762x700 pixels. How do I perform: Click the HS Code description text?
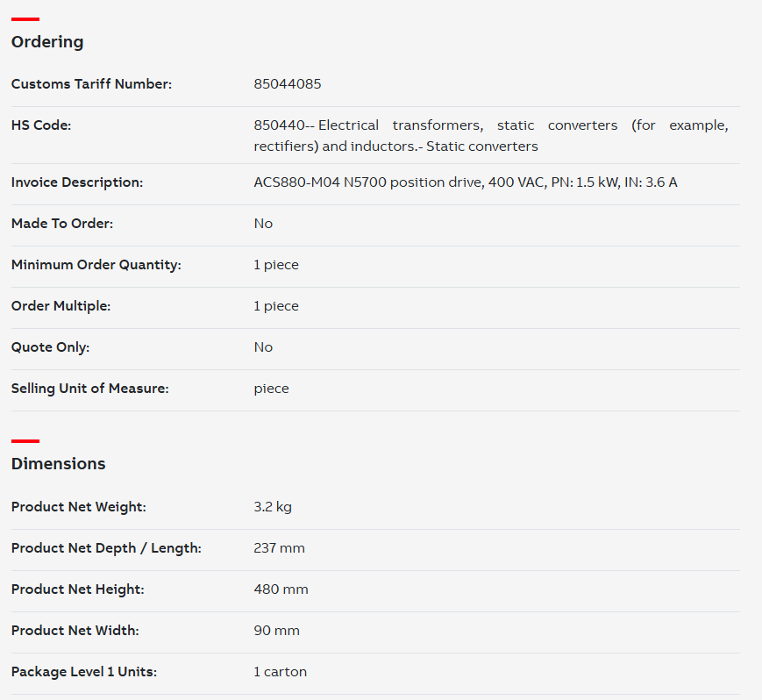(491, 136)
